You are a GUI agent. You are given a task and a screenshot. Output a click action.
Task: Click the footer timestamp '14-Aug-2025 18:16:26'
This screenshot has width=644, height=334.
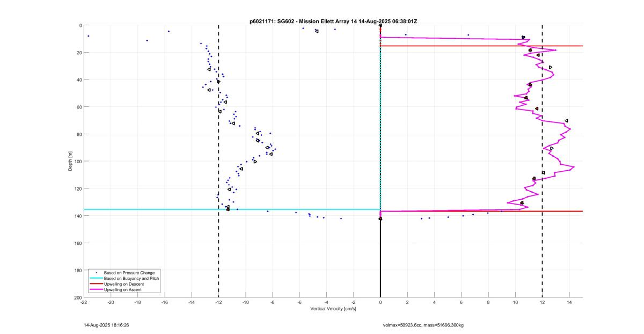tap(106, 325)
